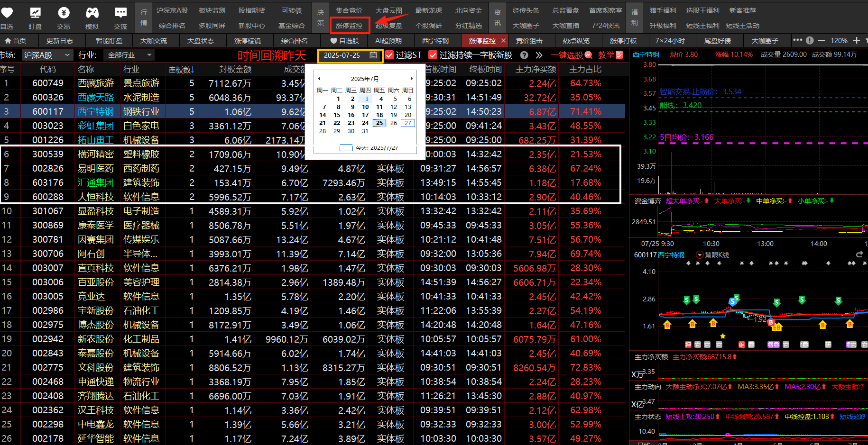Click the red 押 event tag on K-line
Screen dimensions: 868x445
pos(688,345)
